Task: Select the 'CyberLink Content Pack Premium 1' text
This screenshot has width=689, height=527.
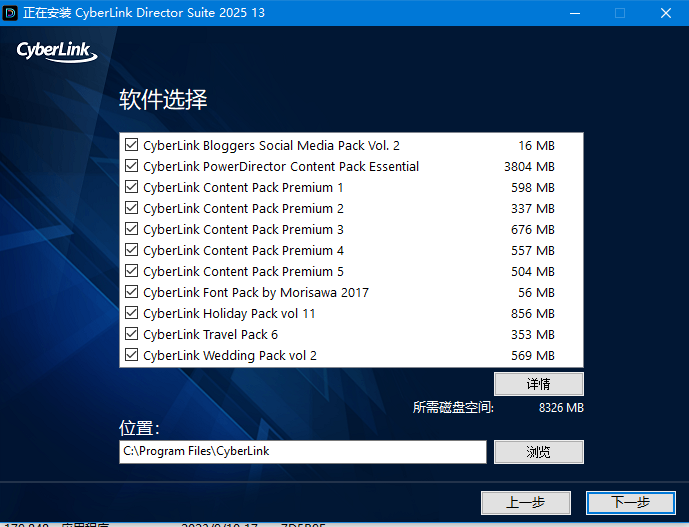Action: [x=243, y=188]
